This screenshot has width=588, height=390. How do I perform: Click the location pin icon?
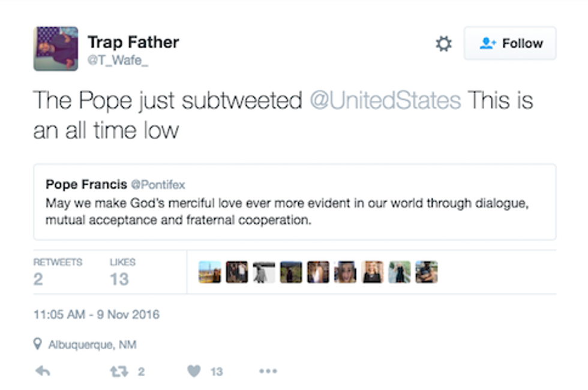pyautogui.click(x=38, y=344)
